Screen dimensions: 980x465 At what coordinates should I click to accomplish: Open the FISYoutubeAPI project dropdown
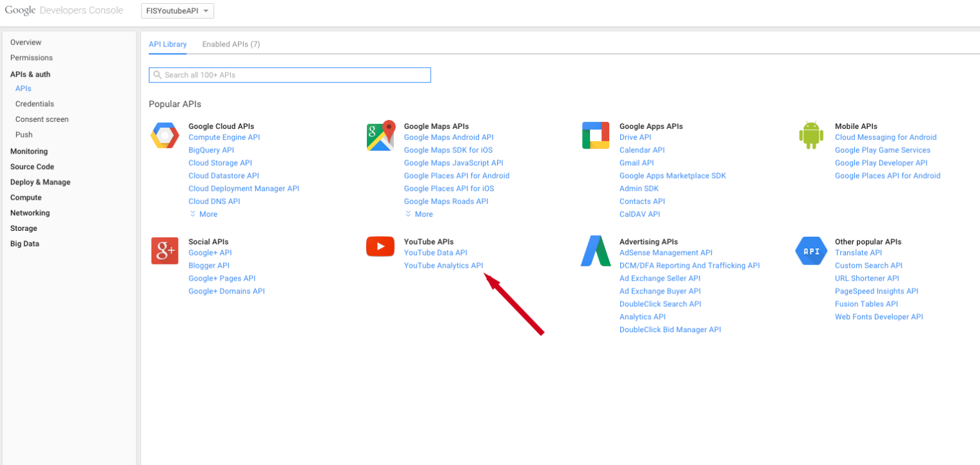point(177,11)
